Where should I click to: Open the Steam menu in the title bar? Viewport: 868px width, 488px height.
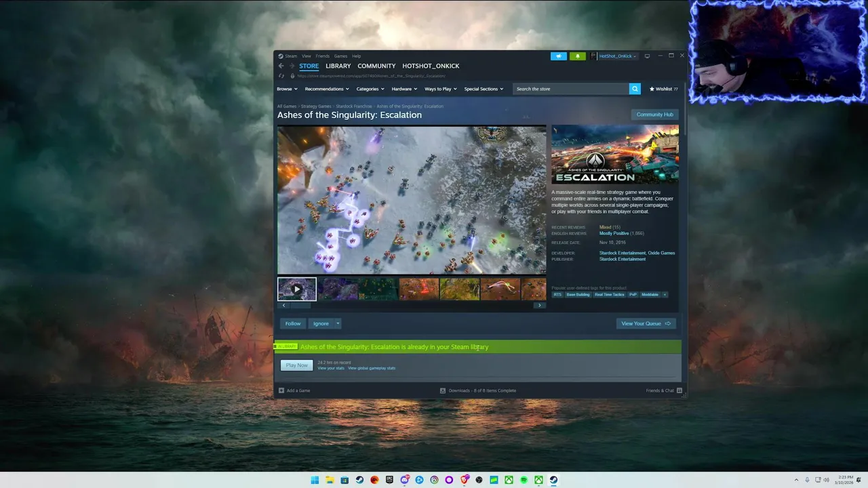coord(288,56)
